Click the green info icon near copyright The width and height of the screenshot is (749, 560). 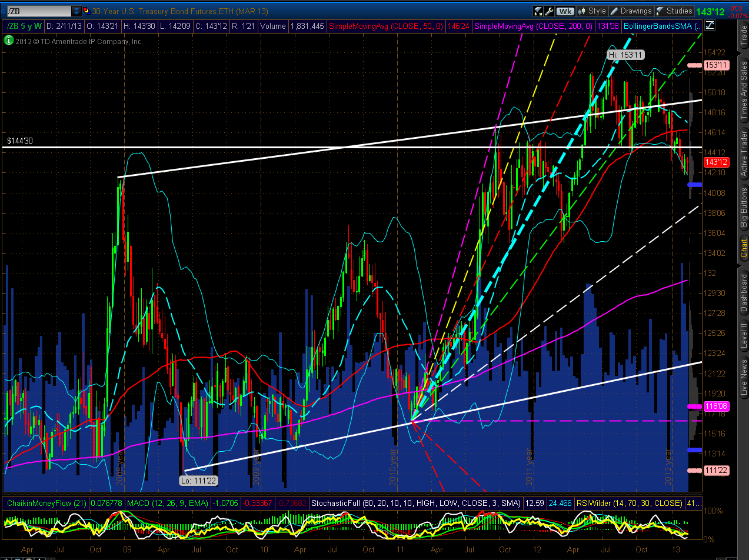point(8,41)
